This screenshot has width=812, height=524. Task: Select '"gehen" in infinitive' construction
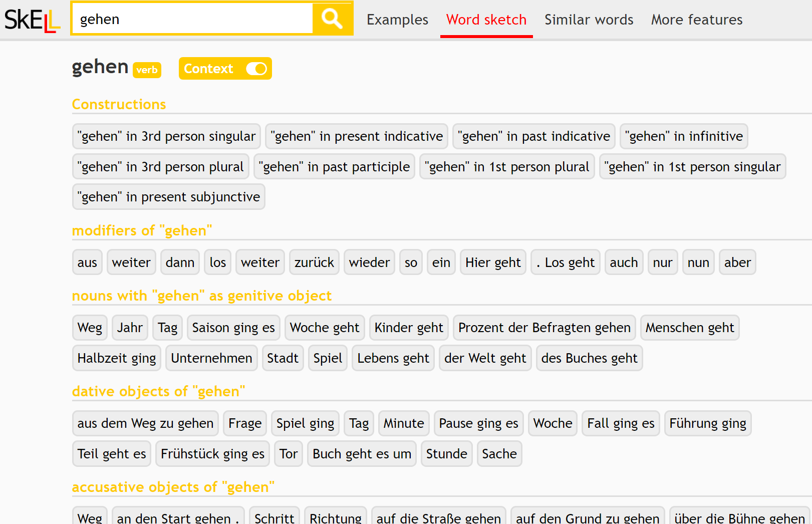[683, 136]
